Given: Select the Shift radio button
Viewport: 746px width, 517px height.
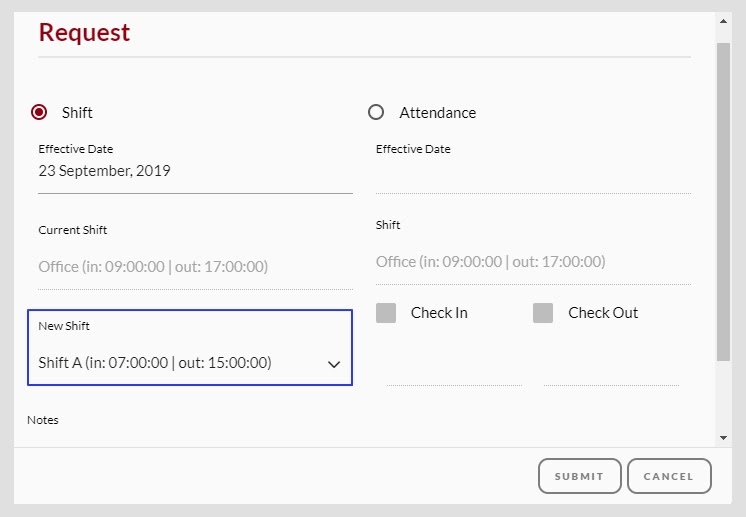Looking at the screenshot, I should click(x=40, y=113).
